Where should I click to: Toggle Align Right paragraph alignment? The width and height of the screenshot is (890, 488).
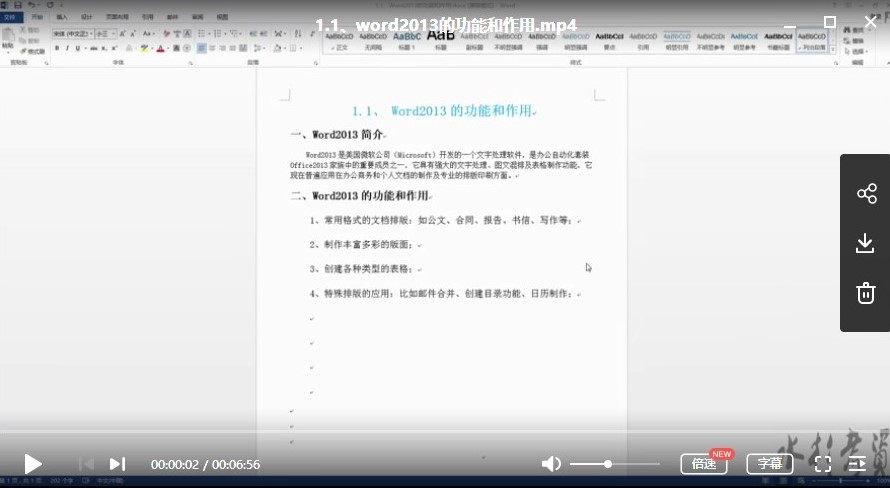coord(222,48)
